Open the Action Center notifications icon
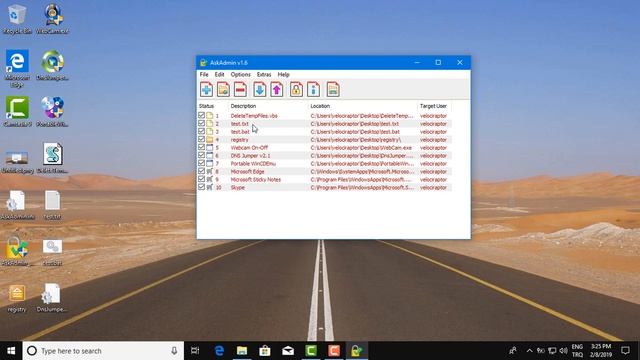 click(625, 351)
